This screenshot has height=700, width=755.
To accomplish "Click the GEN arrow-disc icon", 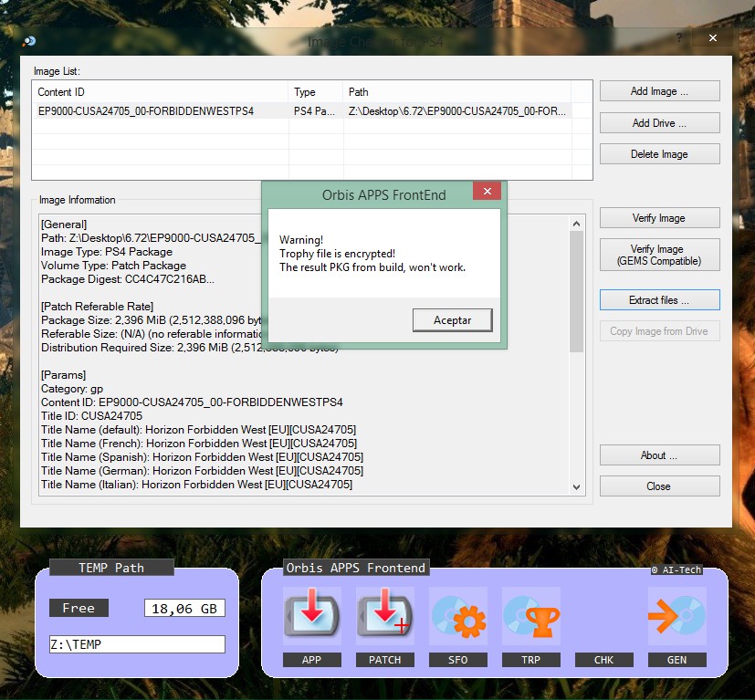I will click(677, 615).
